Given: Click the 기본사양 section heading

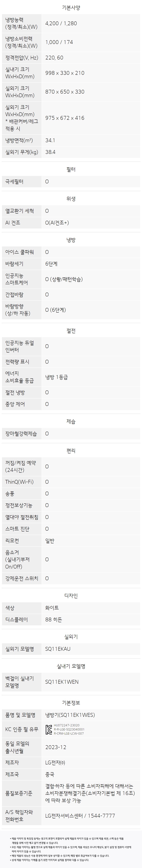Looking at the screenshot, I should point(71,7).
